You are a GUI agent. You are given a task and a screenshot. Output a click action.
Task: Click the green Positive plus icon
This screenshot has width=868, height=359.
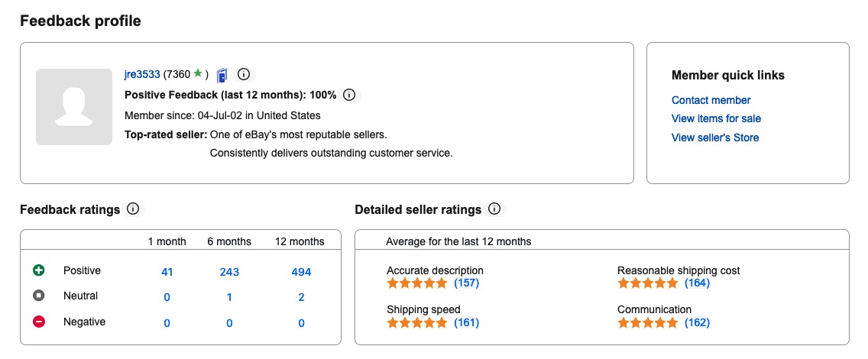(x=39, y=270)
